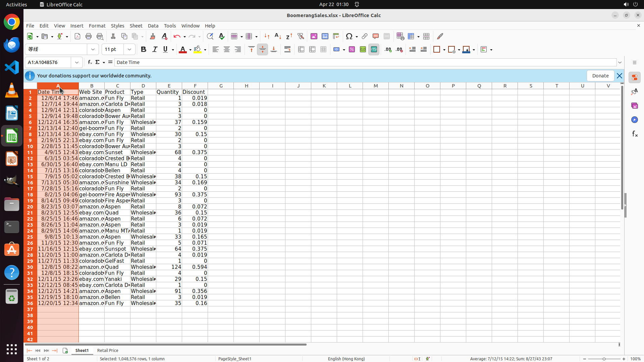Open the Data menu
This screenshot has width=644, height=362.
pos(153,26)
